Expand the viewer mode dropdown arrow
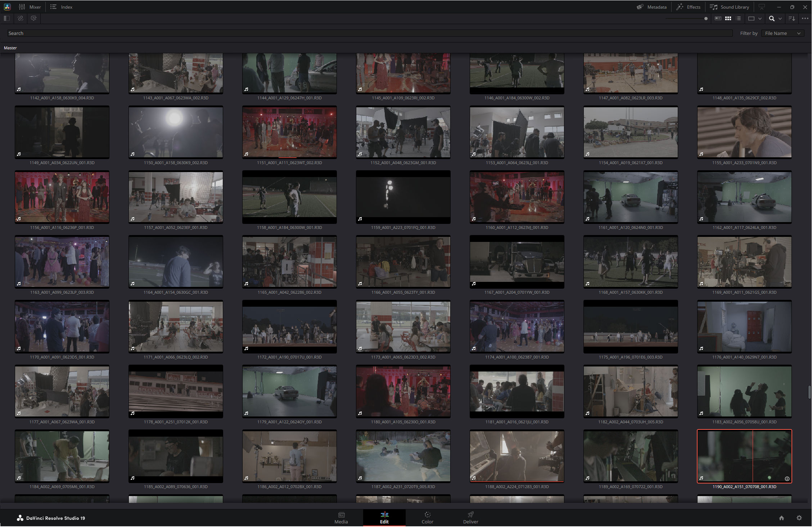812x527 pixels. [x=760, y=19]
